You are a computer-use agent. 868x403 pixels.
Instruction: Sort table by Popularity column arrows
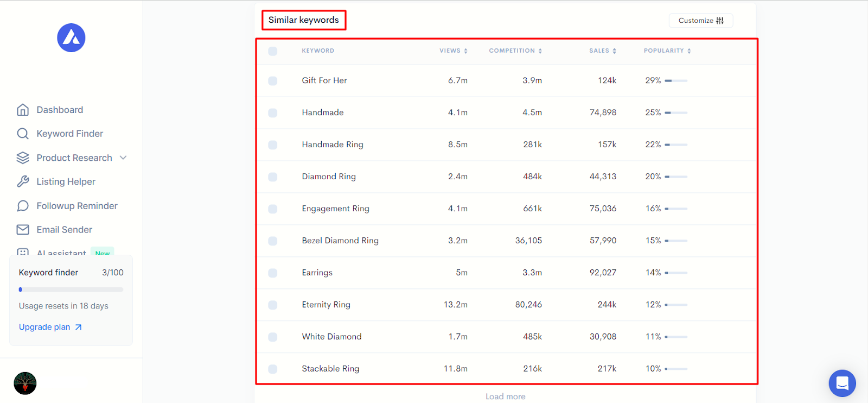pos(689,51)
